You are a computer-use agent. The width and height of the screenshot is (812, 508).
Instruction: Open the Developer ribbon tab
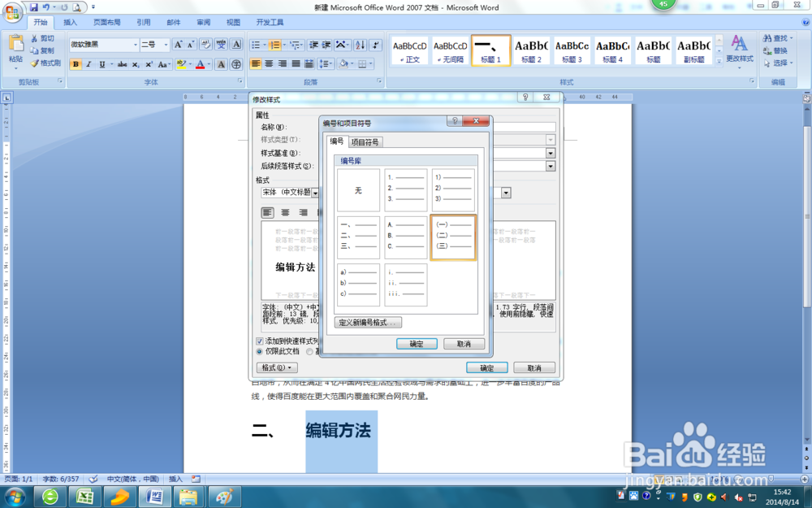[270, 22]
